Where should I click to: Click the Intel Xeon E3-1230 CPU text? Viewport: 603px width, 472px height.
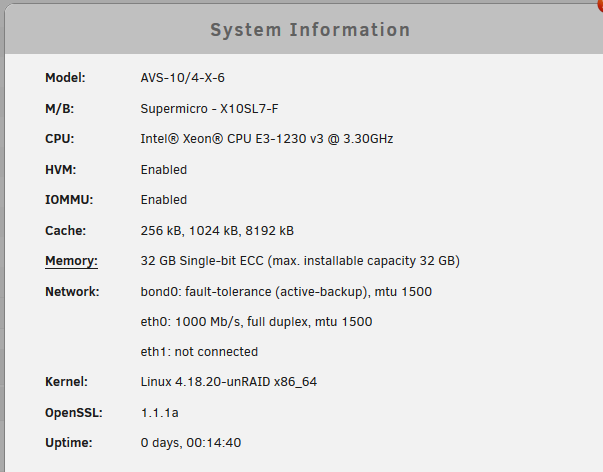[267, 139]
